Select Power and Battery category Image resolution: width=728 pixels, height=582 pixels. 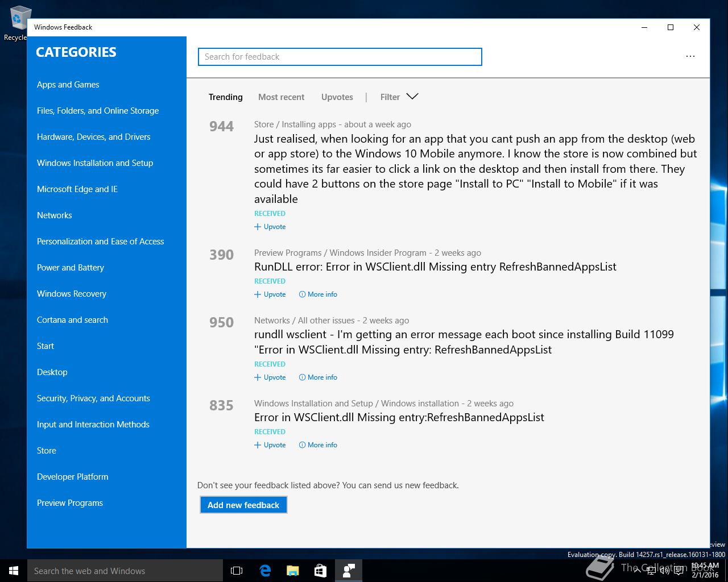(x=71, y=268)
